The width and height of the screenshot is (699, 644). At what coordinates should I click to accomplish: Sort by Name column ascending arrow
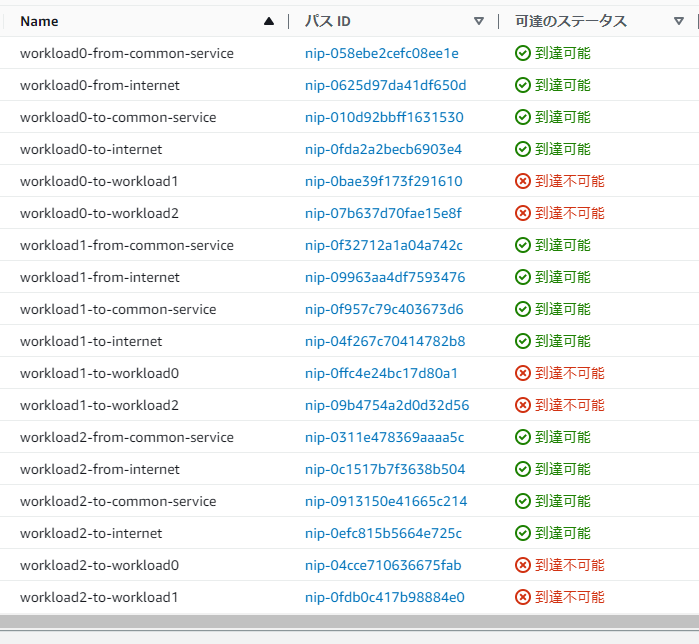click(269, 21)
